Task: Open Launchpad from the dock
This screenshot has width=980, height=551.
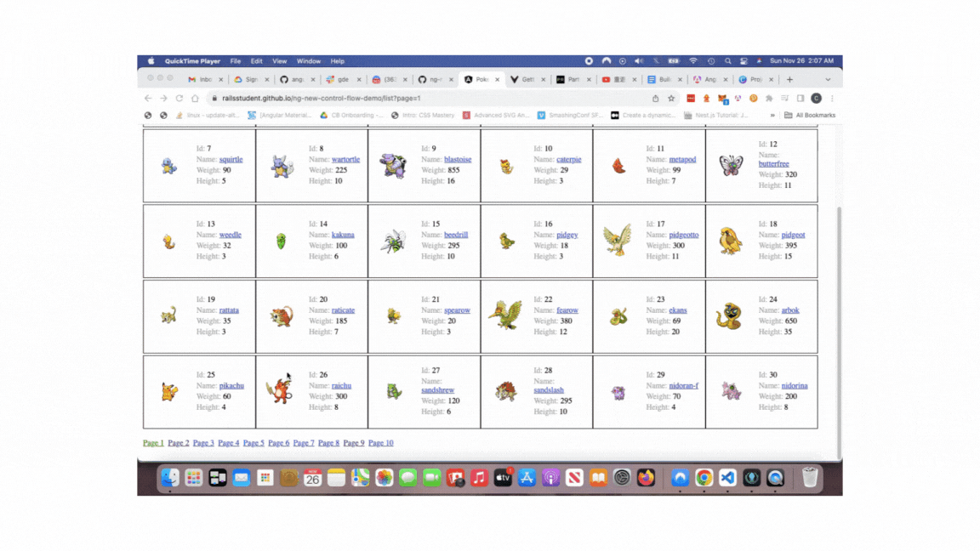Action: (x=194, y=478)
